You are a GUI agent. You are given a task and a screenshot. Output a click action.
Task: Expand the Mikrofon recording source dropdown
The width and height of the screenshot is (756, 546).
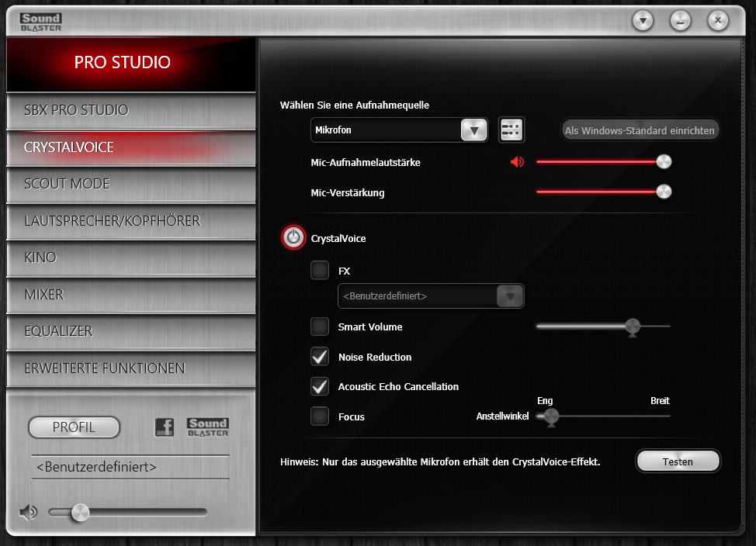(x=399, y=130)
